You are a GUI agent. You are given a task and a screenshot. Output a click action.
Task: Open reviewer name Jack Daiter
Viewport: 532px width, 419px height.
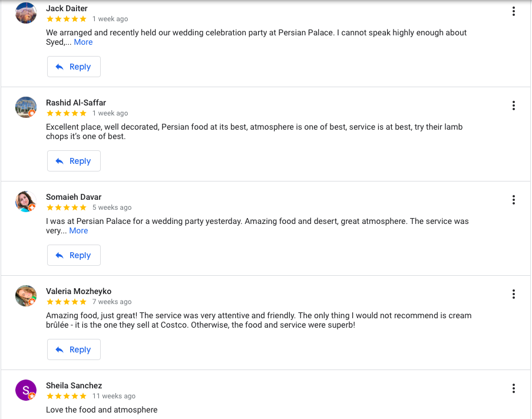(x=67, y=8)
